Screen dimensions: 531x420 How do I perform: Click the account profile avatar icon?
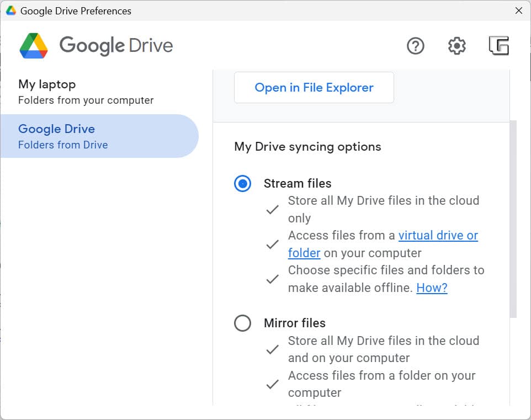(x=499, y=46)
